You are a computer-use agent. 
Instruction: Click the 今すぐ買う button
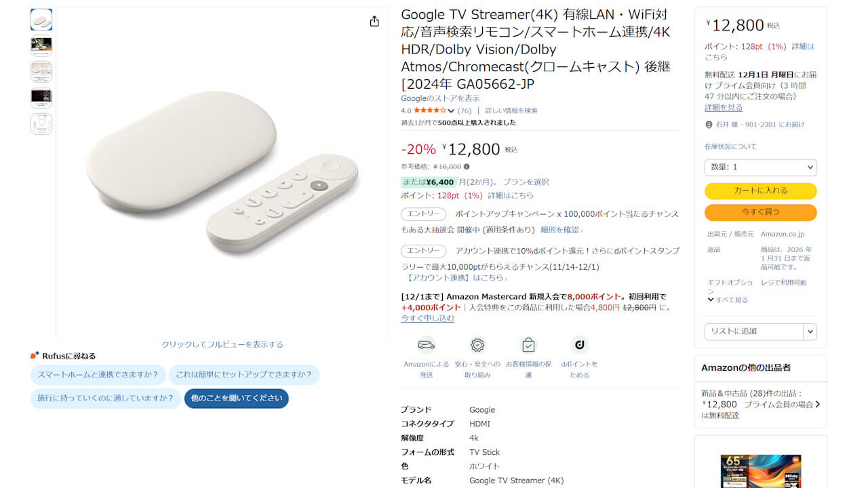pyautogui.click(x=760, y=212)
